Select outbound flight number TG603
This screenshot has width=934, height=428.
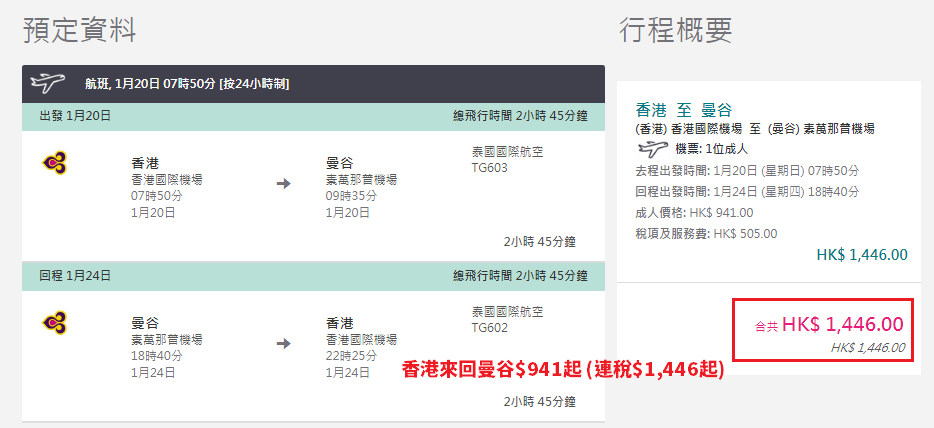(x=490, y=168)
